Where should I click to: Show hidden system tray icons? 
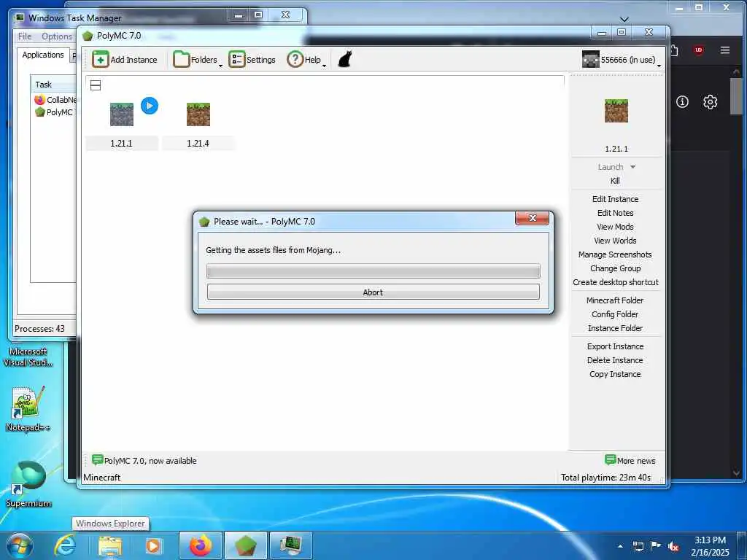click(x=620, y=546)
